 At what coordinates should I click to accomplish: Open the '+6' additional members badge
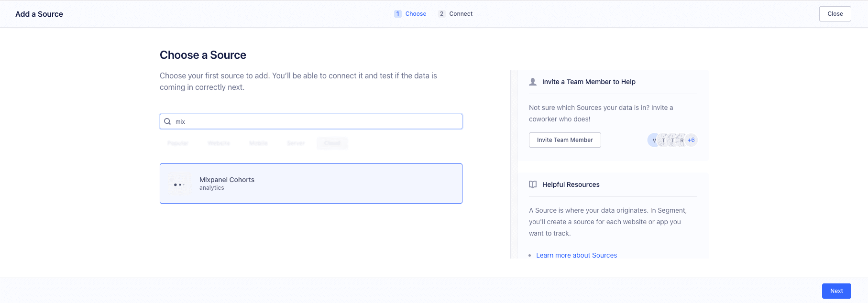pos(691,140)
